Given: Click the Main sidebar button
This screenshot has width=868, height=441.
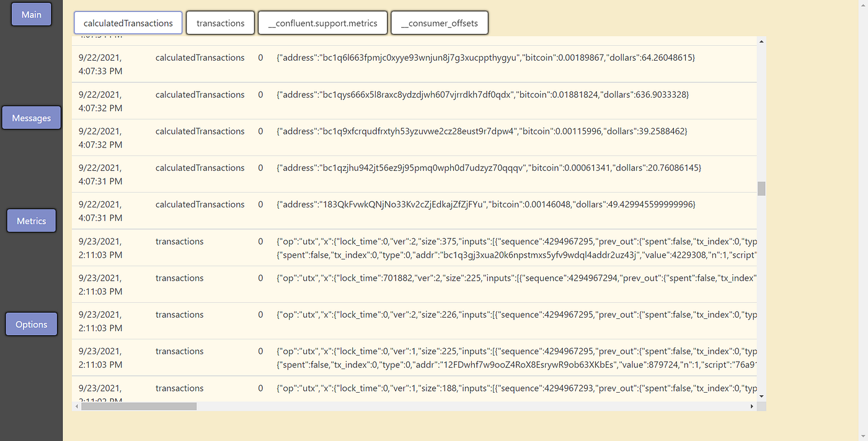Looking at the screenshot, I should pyautogui.click(x=31, y=14).
